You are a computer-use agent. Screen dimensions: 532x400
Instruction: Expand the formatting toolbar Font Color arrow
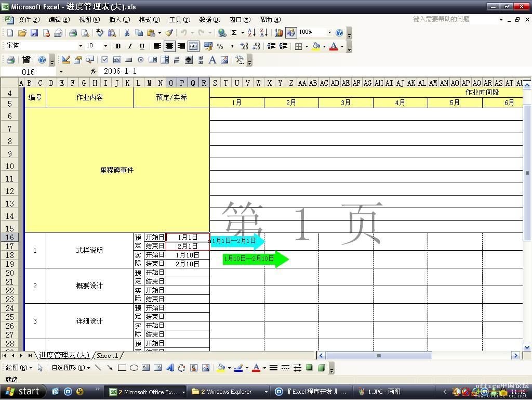[x=342, y=46]
